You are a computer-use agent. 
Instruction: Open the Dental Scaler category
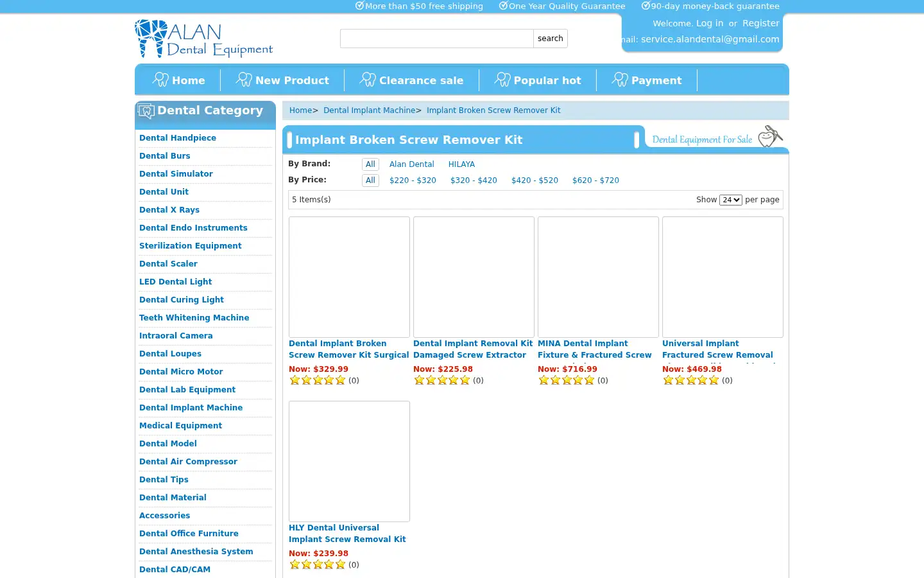click(168, 264)
